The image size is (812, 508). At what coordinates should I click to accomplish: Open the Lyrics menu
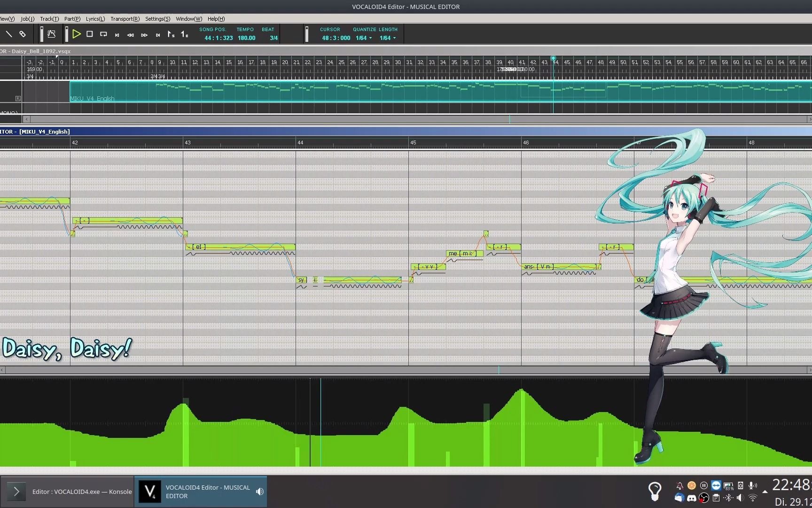click(95, 19)
